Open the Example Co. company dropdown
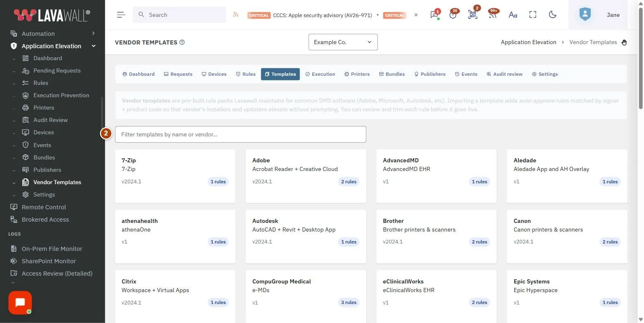644x323 pixels. pyautogui.click(x=343, y=42)
